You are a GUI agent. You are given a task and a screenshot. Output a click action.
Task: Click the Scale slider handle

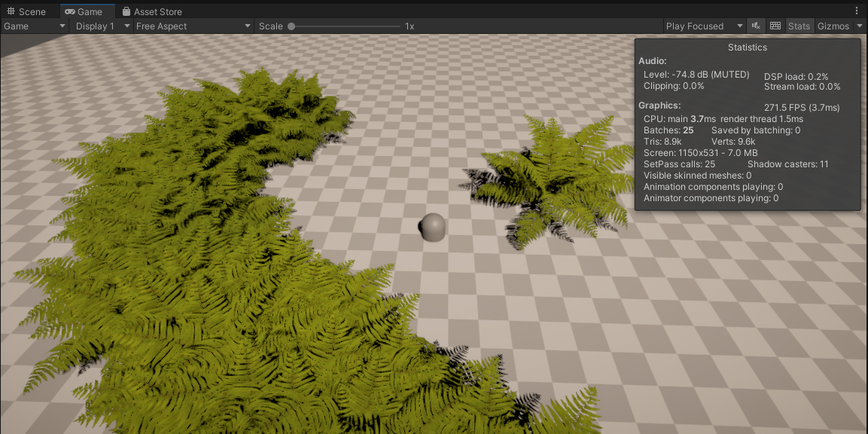point(291,26)
